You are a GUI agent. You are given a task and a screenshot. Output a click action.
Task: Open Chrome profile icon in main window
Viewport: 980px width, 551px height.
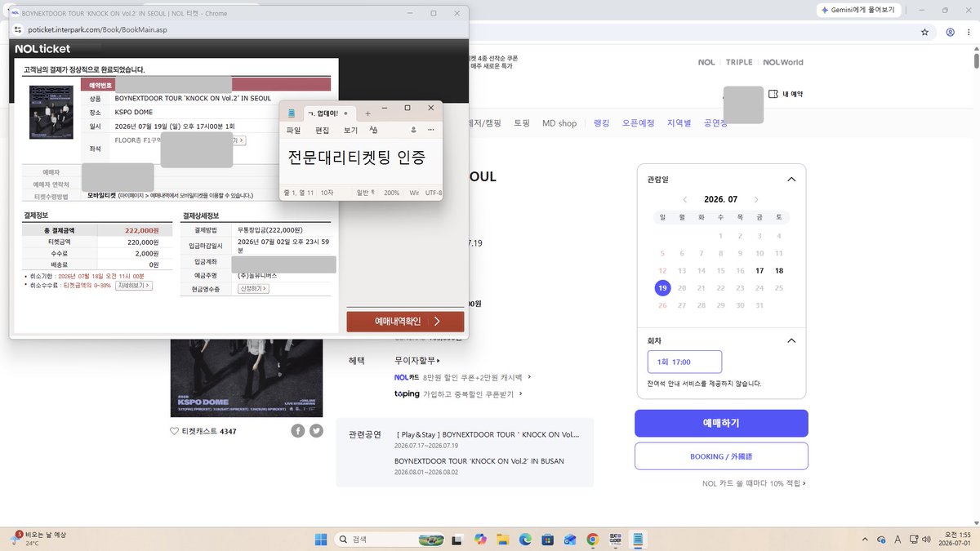[951, 33]
